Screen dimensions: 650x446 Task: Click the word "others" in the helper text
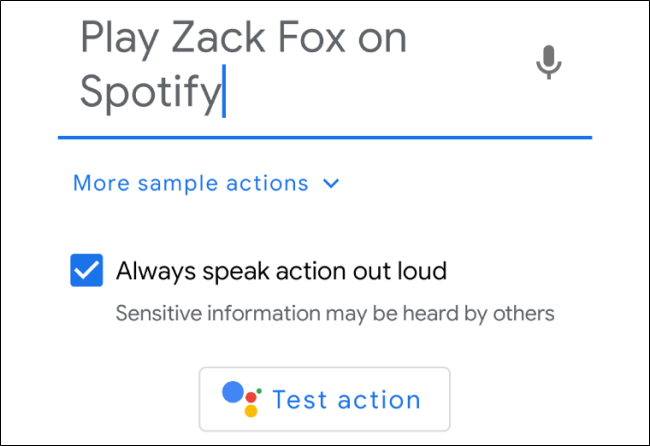pyautogui.click(x=521, y=313)
